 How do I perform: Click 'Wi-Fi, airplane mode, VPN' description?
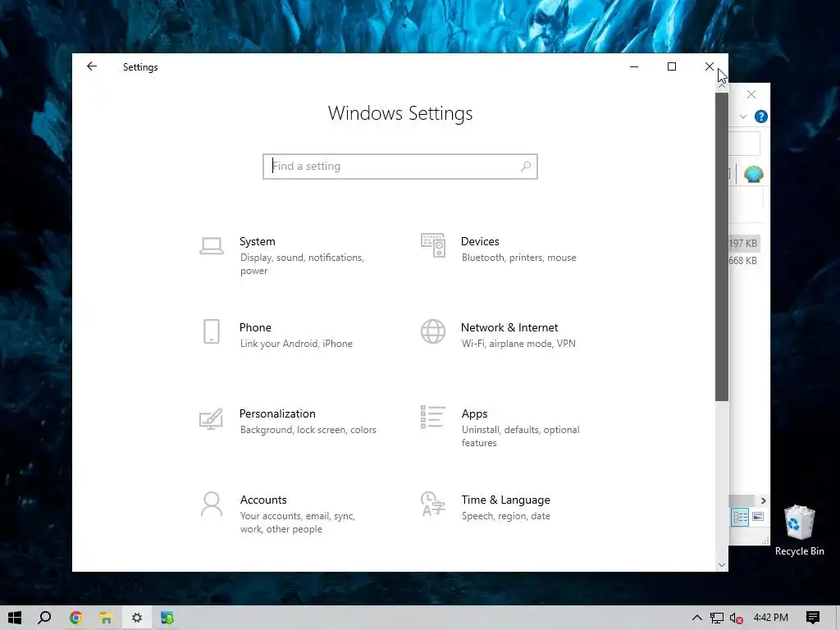[x=518, y=344]
